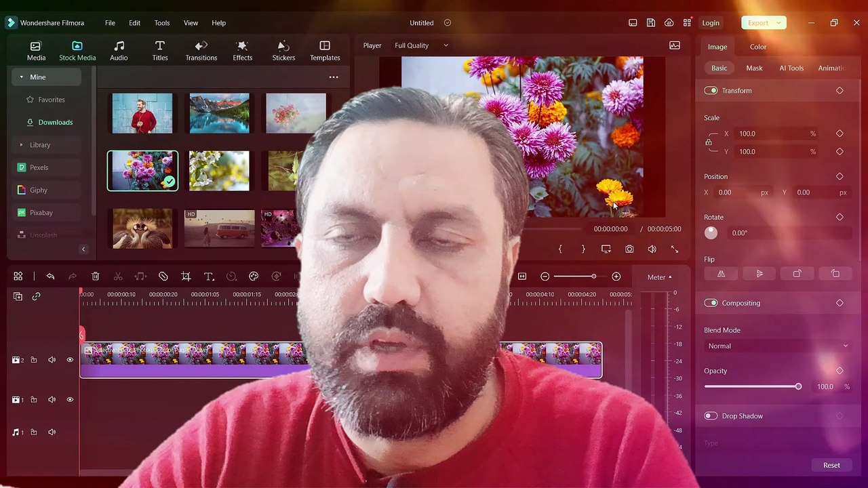Toggle the timeline auto link icon
The height and width of the screenshot is (488, 868).
pyautogui.click(x=36, y=296)
